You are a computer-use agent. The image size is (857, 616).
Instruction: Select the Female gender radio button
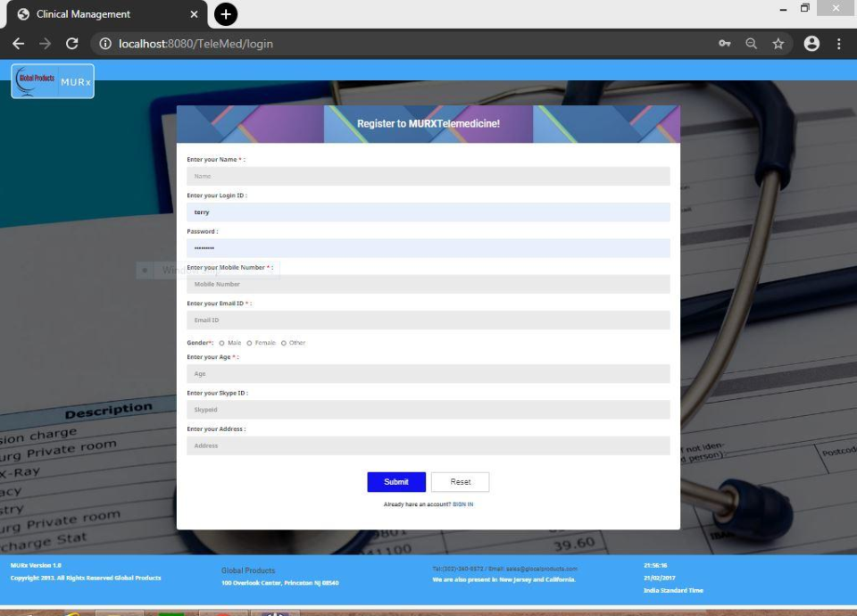[x=249, y=343]
